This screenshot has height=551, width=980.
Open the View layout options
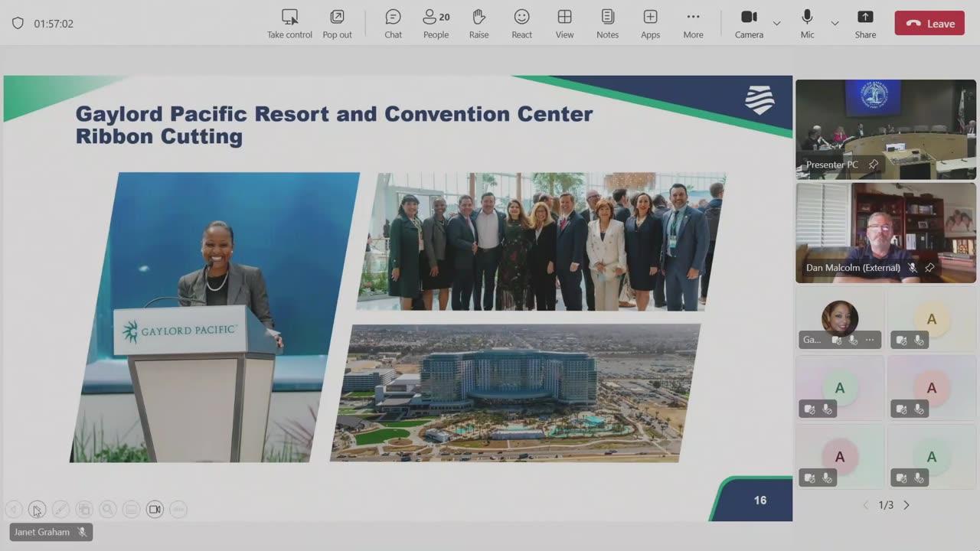564,24
